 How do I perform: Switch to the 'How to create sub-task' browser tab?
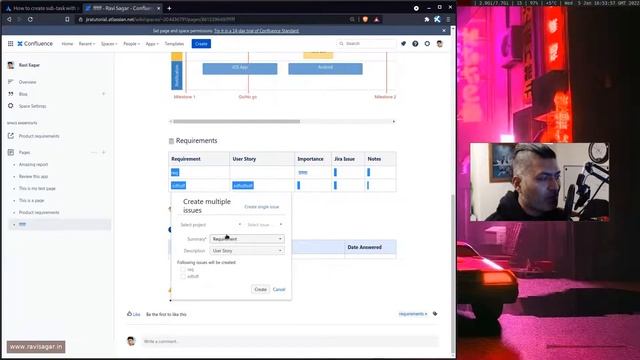pyautogui.click(x=42, y=8)
